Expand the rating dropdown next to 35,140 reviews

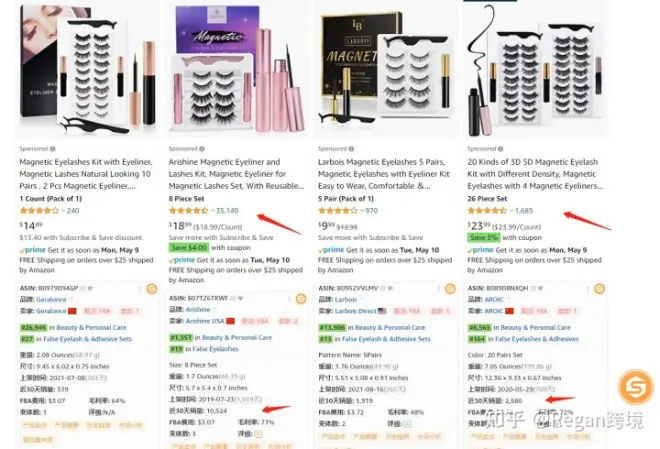213,210
